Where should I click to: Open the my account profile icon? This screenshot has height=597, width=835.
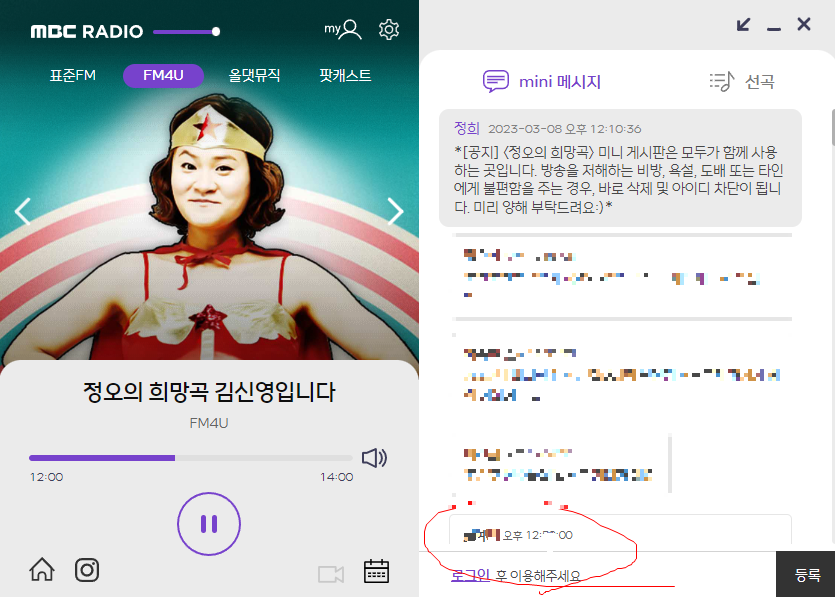tap(343, 29)
